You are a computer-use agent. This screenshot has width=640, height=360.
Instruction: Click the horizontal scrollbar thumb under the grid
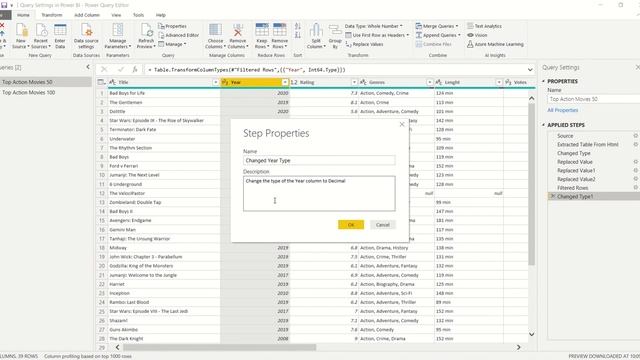tap(220, 347)
